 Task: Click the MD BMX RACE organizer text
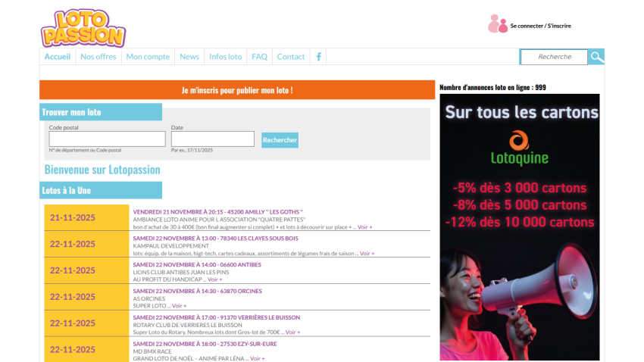152,351
